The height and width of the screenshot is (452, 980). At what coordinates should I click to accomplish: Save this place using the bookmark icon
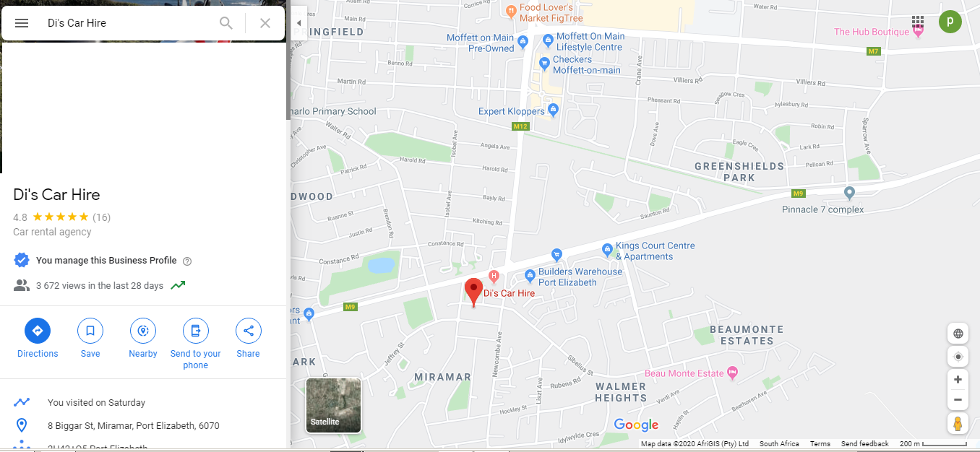pos(90,331)
